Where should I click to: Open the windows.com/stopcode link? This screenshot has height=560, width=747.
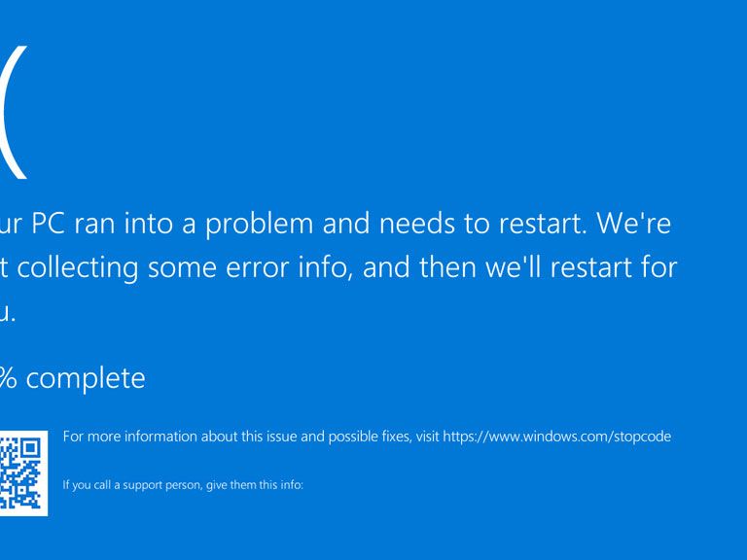(x=556, y=437)
